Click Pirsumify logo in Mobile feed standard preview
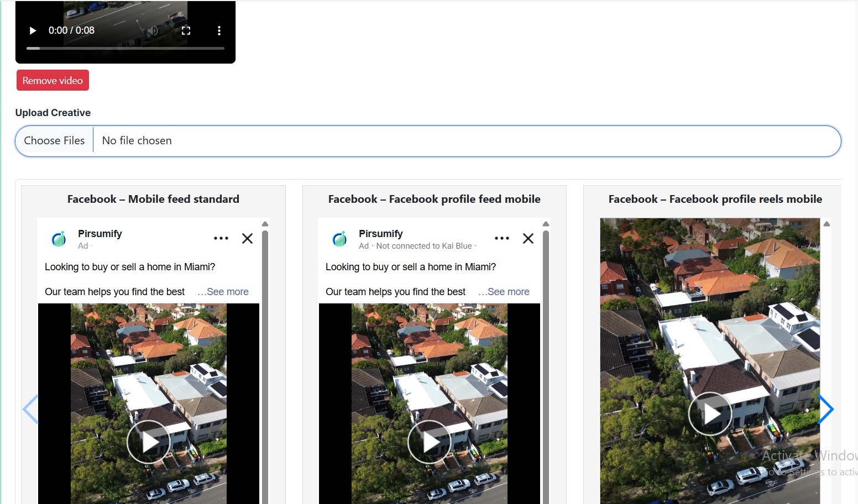The height and width of the screenshot is (504, 858). point(59,239)
